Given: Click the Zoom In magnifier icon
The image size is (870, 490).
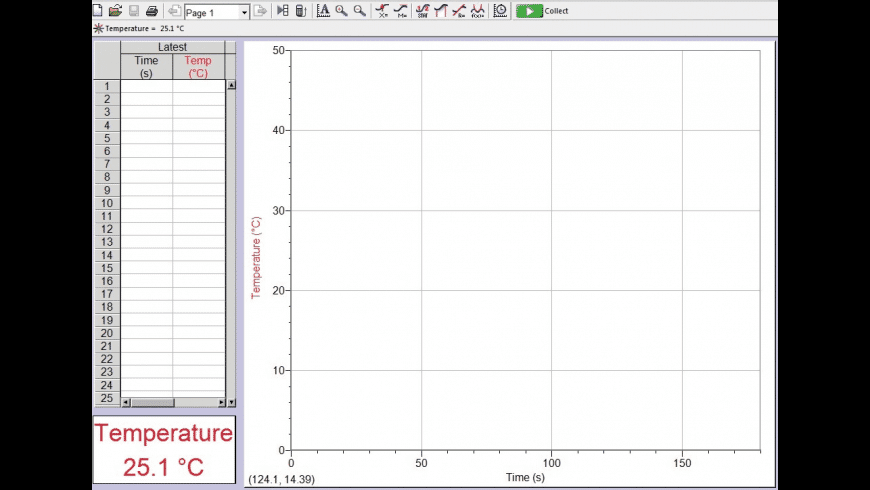Looking at the screenshot, I should [341, 11].
